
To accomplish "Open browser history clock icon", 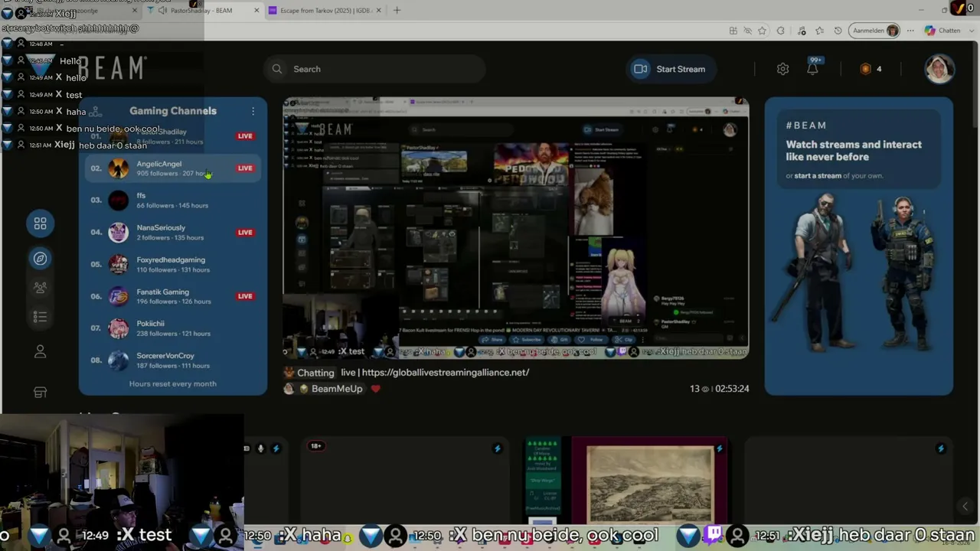I will click(838, 31).
